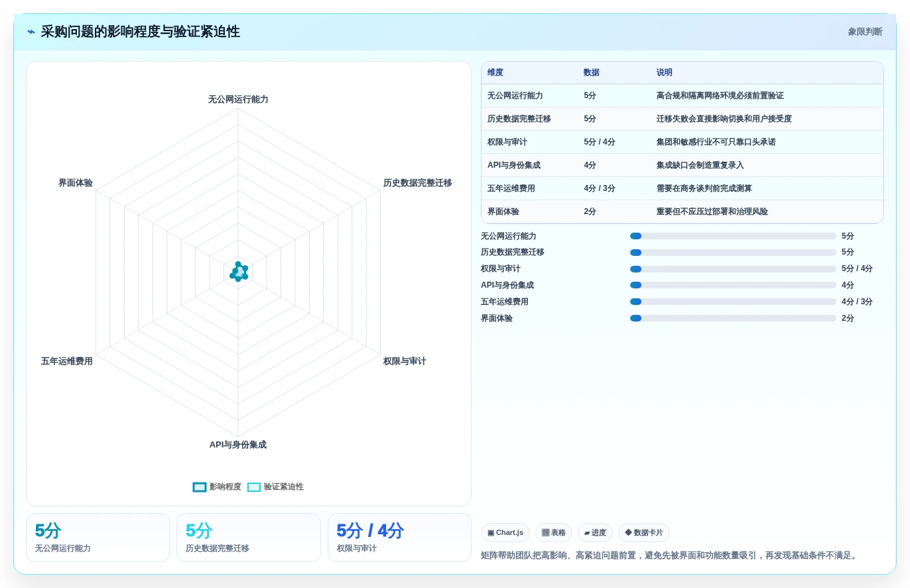Select the Chart.js tag chip
The height and width of the screenshot is (588, 910).
(x=505, y=532)
